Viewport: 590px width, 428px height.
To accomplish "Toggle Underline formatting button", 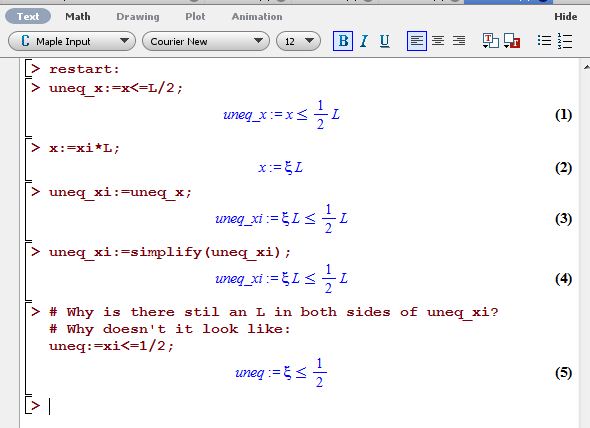I will [x=384, y=41].
